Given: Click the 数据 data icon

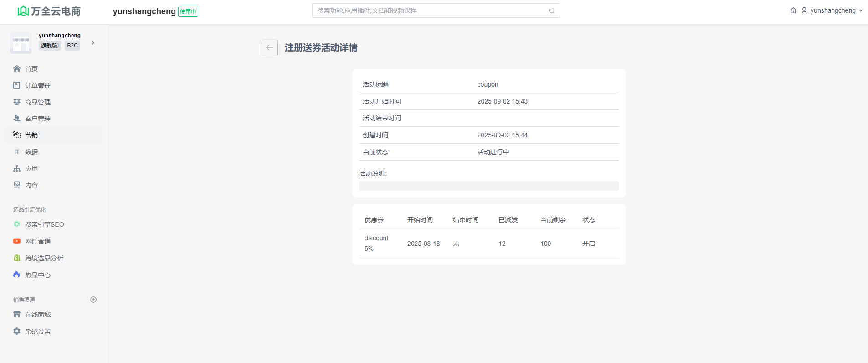Looking at the screenshot, I should [17, 151].
